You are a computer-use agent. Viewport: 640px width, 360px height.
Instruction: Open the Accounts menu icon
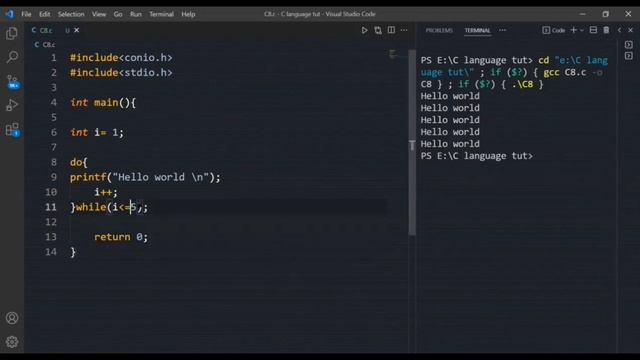point(12,318)
